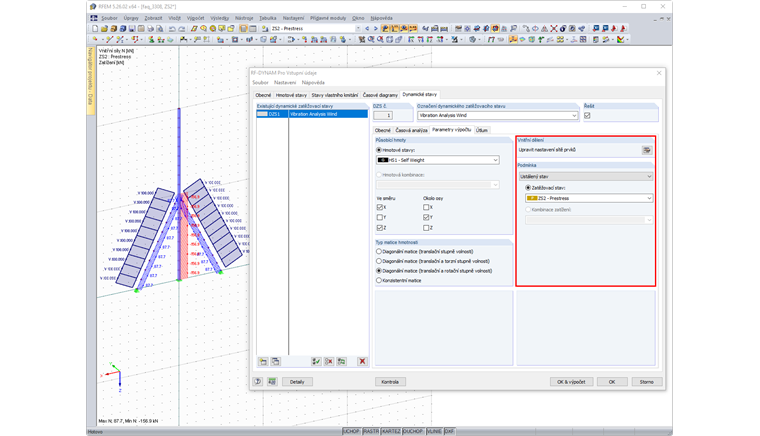760x436 pixels.
Task: Select Hmotové stavy radio button
Action: pyautogui.click(x=379, y=150)
